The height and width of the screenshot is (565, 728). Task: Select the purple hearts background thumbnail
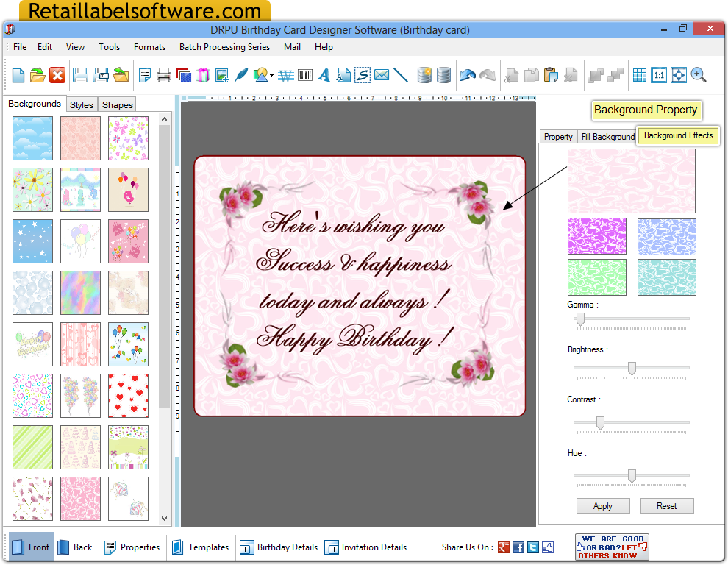click(596, 235)
